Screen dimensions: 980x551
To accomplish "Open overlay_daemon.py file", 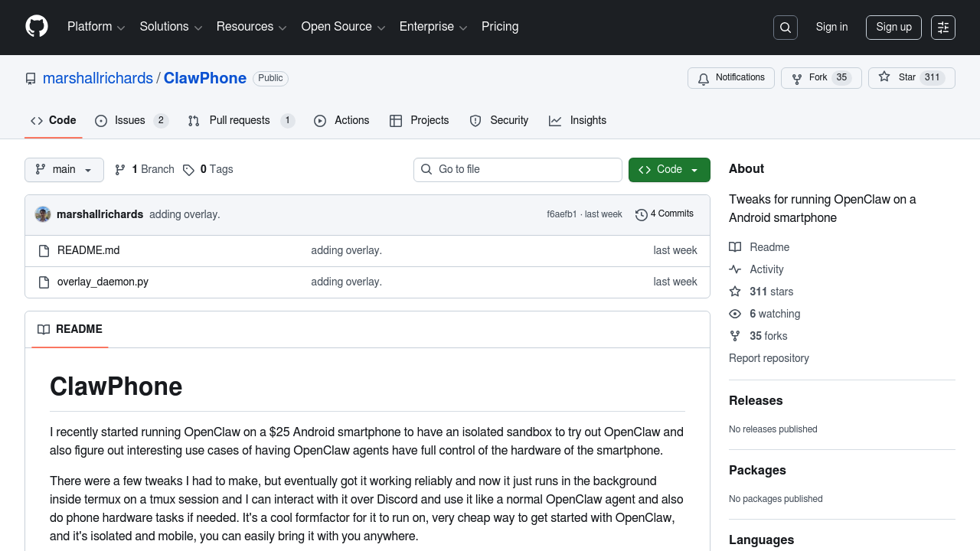I will (x=103, y=282).
